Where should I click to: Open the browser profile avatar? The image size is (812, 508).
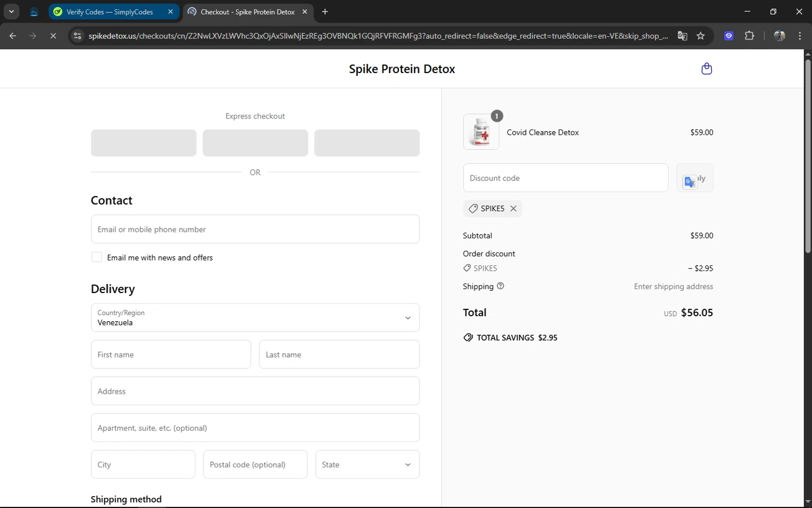click(780, 36)
